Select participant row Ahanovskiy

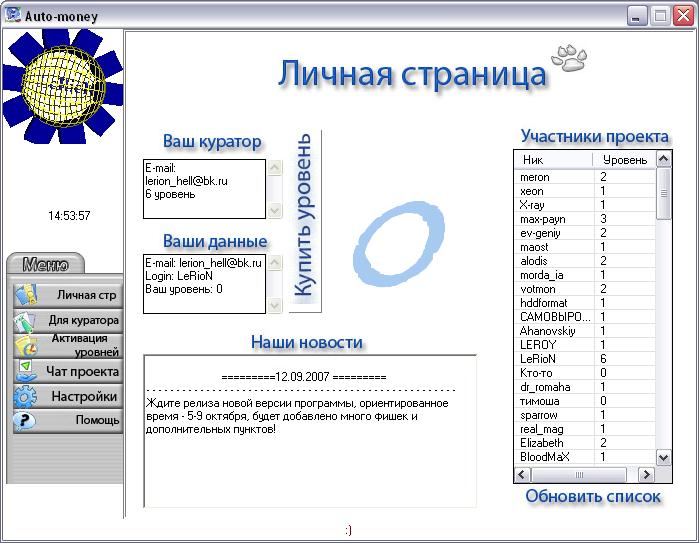(x=585, y=331)
